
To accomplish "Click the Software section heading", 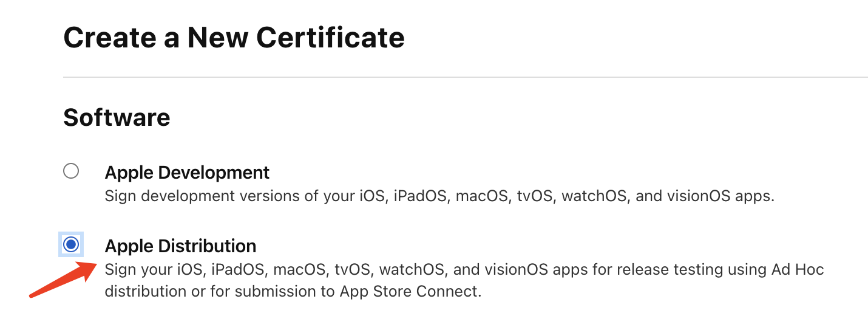I will [117, 117].
